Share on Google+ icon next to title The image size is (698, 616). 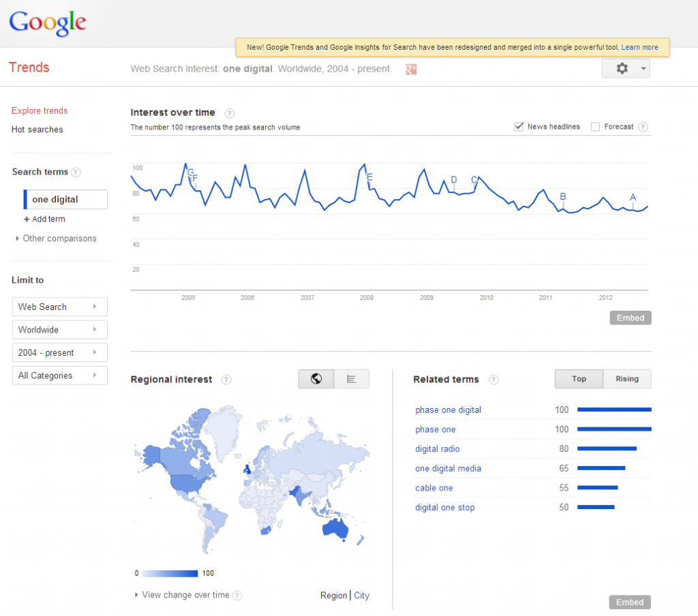click(411, 70)
